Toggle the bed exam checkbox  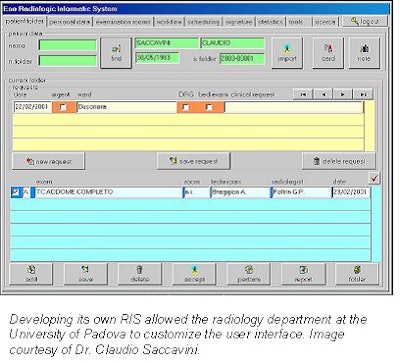(x=209, y=107)
